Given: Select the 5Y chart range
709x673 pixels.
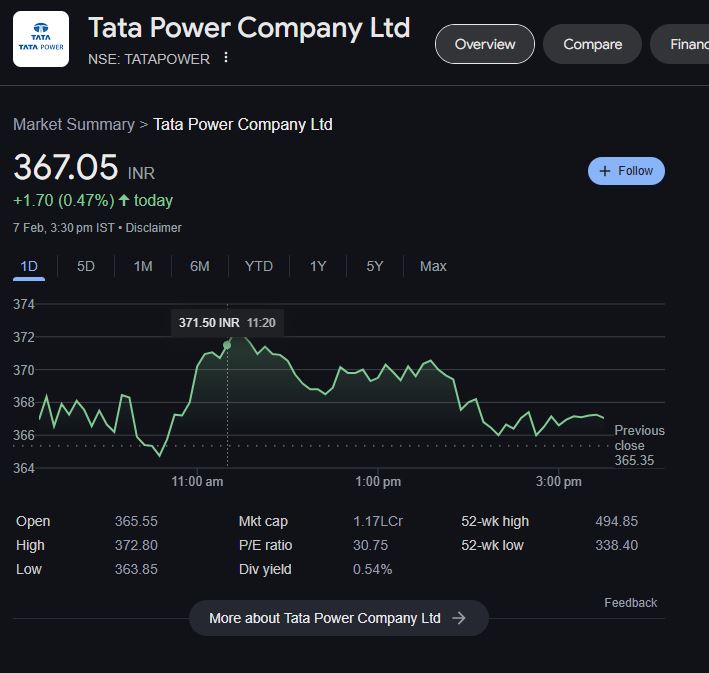Looking at the screenshot, I should click(375, 266).
